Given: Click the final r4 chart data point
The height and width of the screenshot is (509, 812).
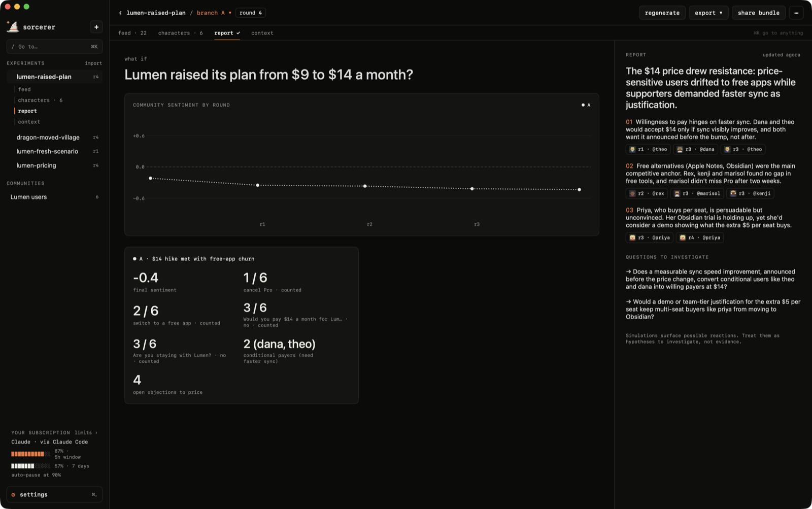Looking at the screenshot, I should (x=579, y=190).
